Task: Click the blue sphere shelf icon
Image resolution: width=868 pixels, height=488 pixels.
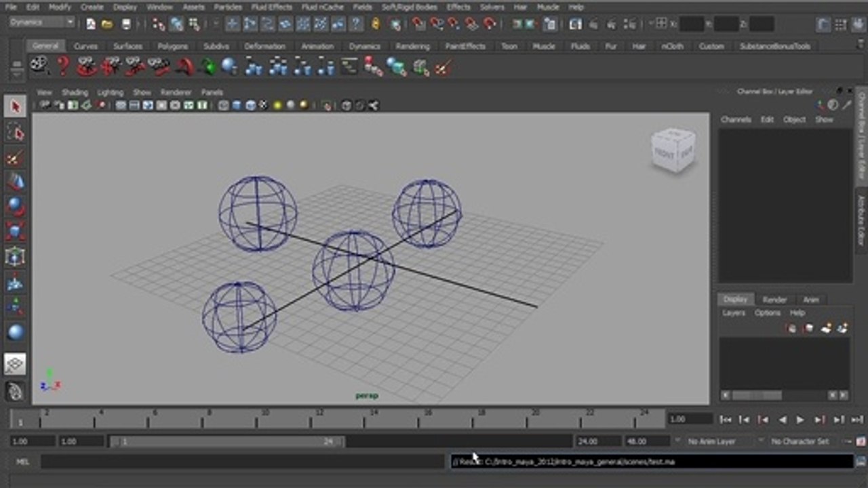Action: coord(229,66)
